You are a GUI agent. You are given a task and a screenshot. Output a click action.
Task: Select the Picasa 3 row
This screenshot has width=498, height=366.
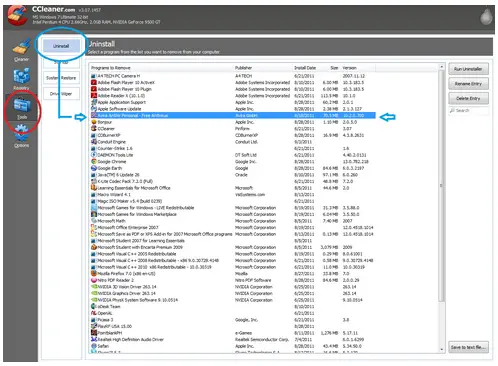[233, 320]
